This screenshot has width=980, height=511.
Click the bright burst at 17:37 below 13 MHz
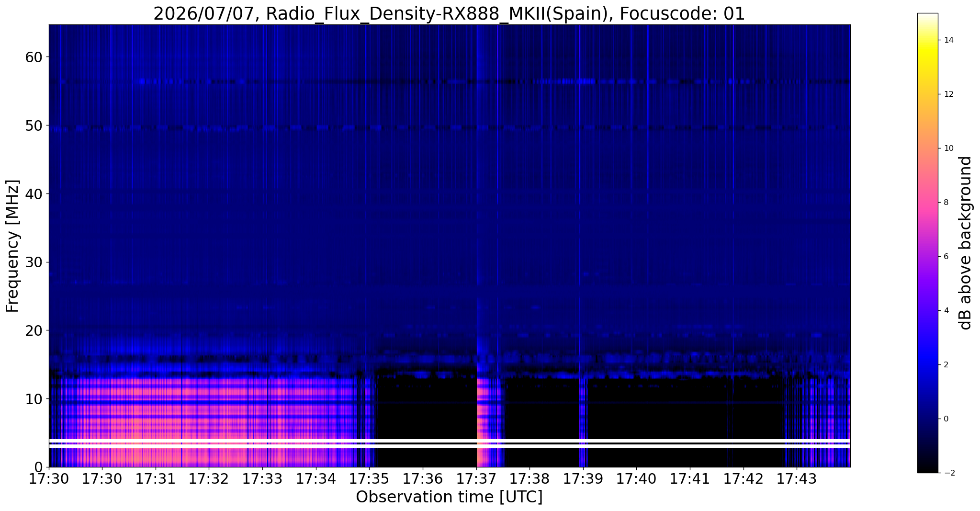[x=483, y=421]
